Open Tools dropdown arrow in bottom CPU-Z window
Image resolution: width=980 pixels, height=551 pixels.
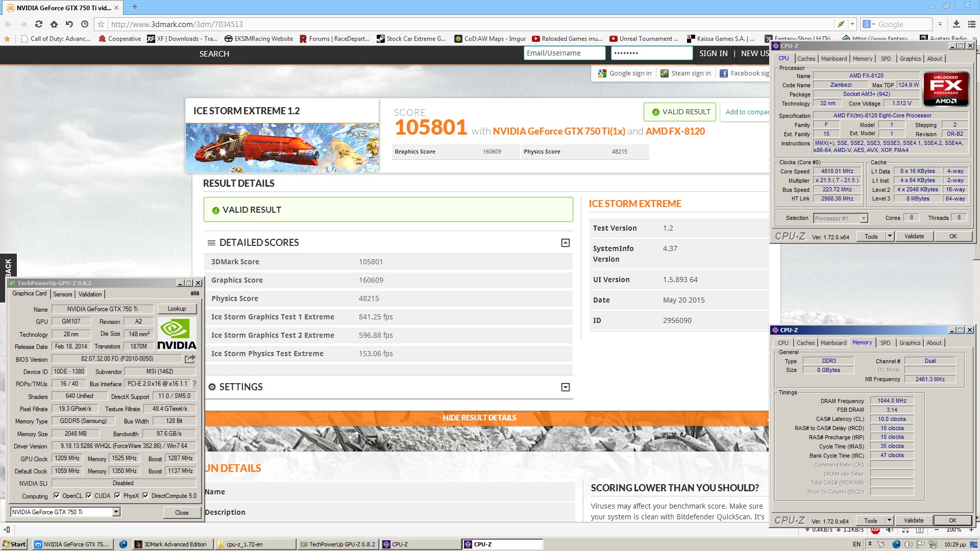[889, 520]
